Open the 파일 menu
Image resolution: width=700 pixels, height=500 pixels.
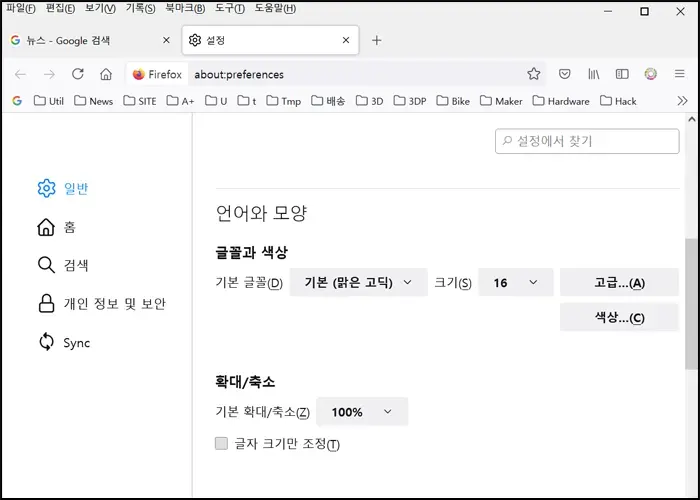click(21, 8)
